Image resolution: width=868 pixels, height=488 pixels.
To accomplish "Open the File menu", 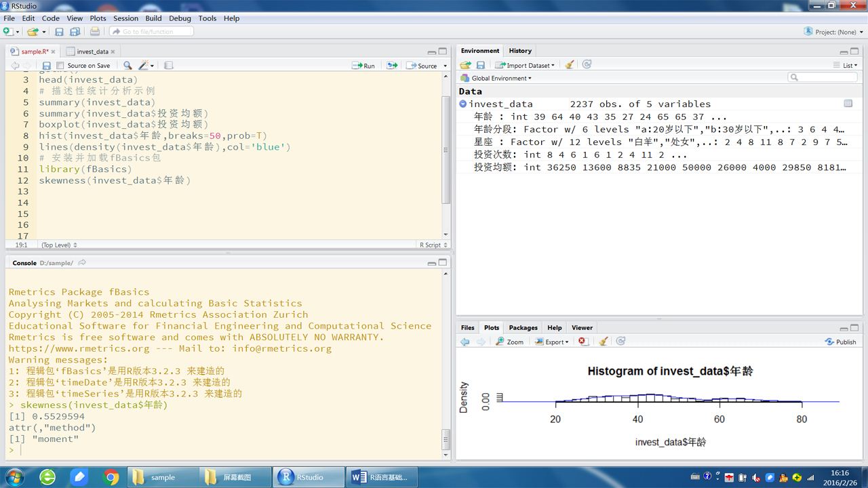I will coord(9,18).
